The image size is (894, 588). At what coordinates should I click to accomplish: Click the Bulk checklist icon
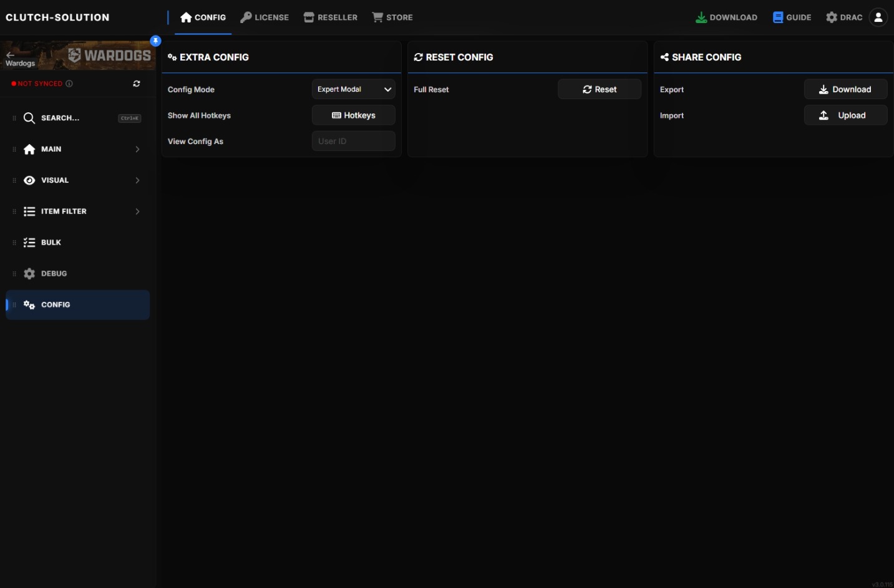pyautogui.click(x=29, y=243)
